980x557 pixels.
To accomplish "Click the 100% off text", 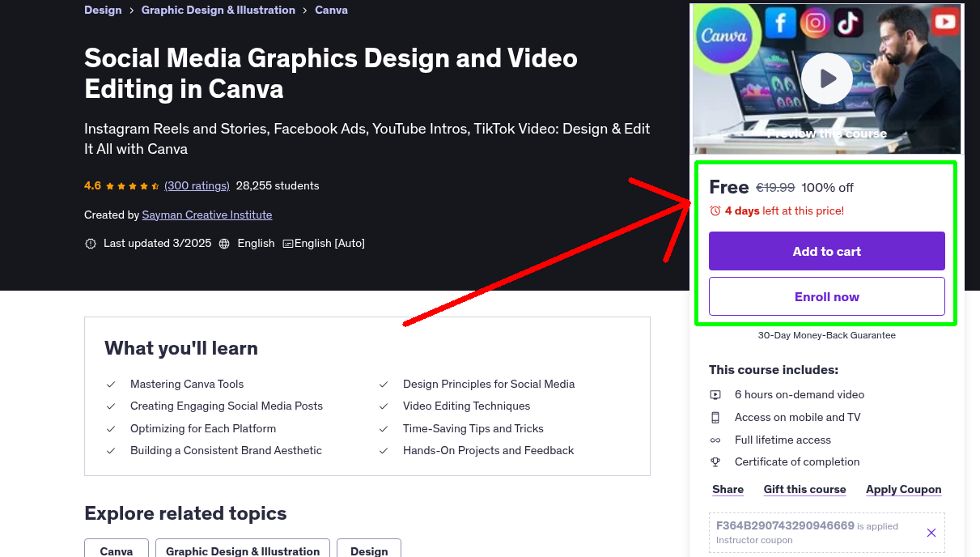I will click(x=827, y=187).
